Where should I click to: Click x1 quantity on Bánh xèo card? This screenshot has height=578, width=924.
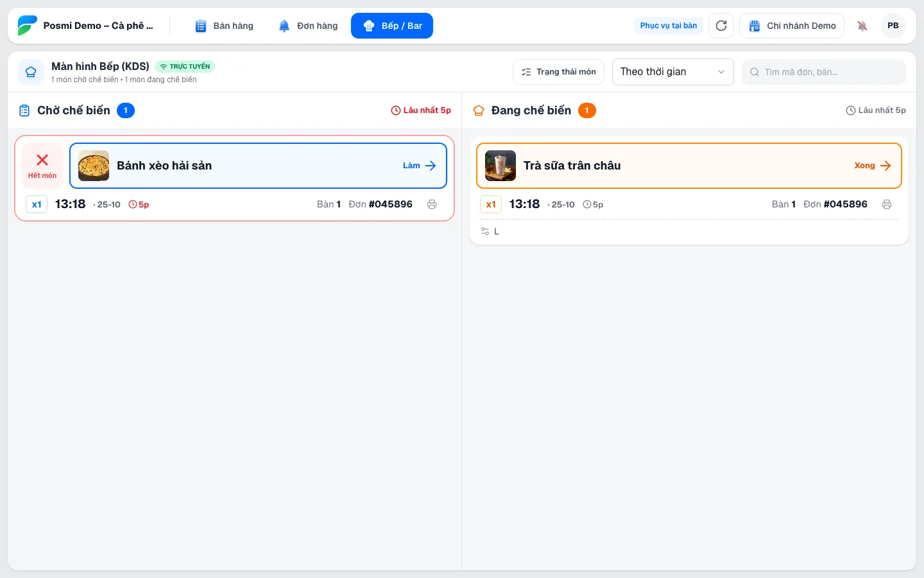[x=37, y=204]
